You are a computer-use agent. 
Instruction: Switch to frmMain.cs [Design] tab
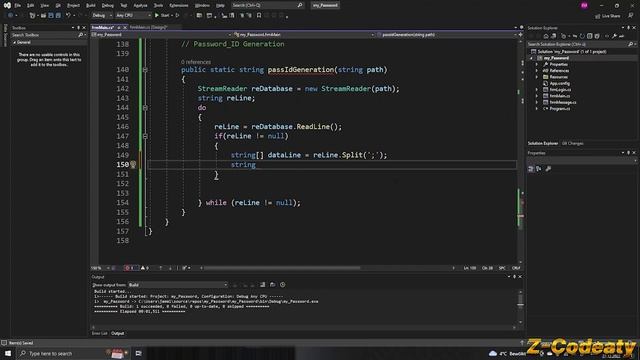click(149, 27)
